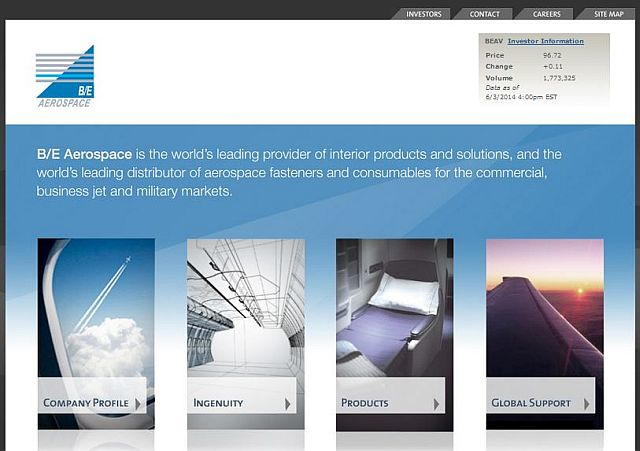Click the arrow beside Global Support
This screenshot has height=451, width=640.
[x=587, y=404]
